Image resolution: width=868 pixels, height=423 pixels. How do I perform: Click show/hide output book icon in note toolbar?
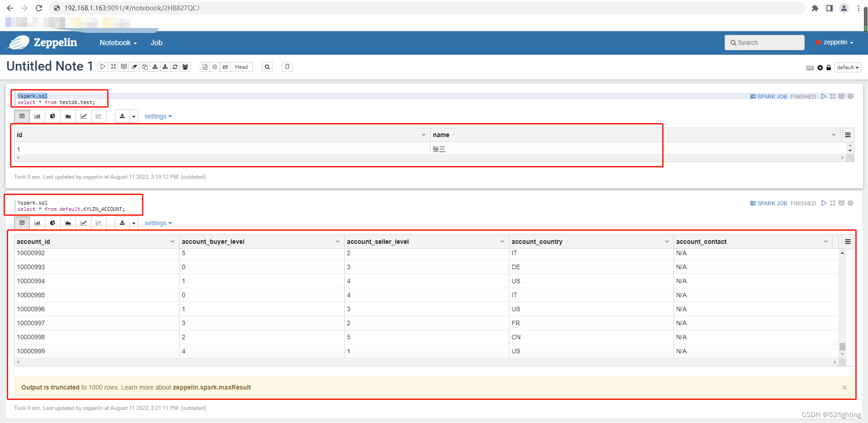pos(123,67)
